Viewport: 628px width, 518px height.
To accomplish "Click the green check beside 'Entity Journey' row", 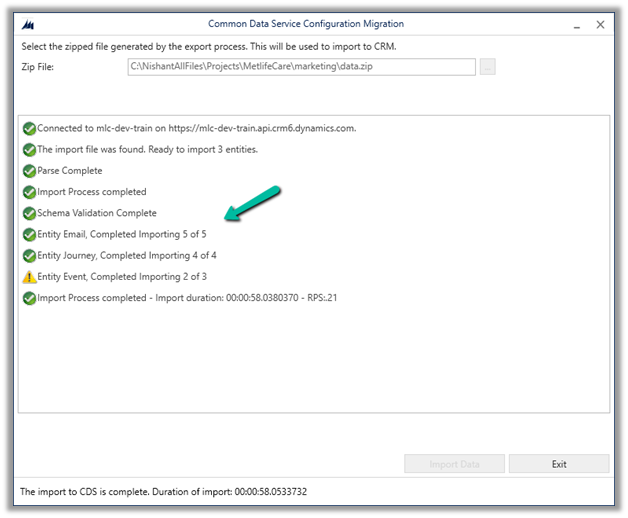I will tap(29, 256).
